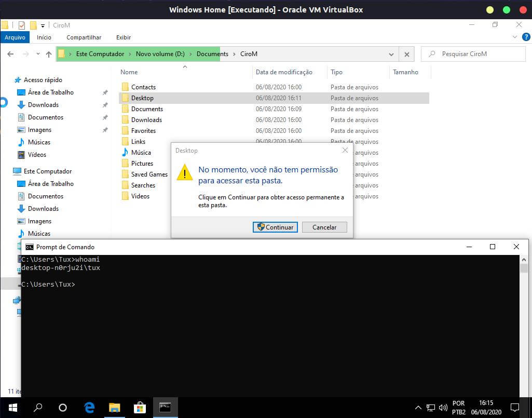The image size is (532, 418).
Task: Click the Up one level arrow
Action: click(49, 54)
